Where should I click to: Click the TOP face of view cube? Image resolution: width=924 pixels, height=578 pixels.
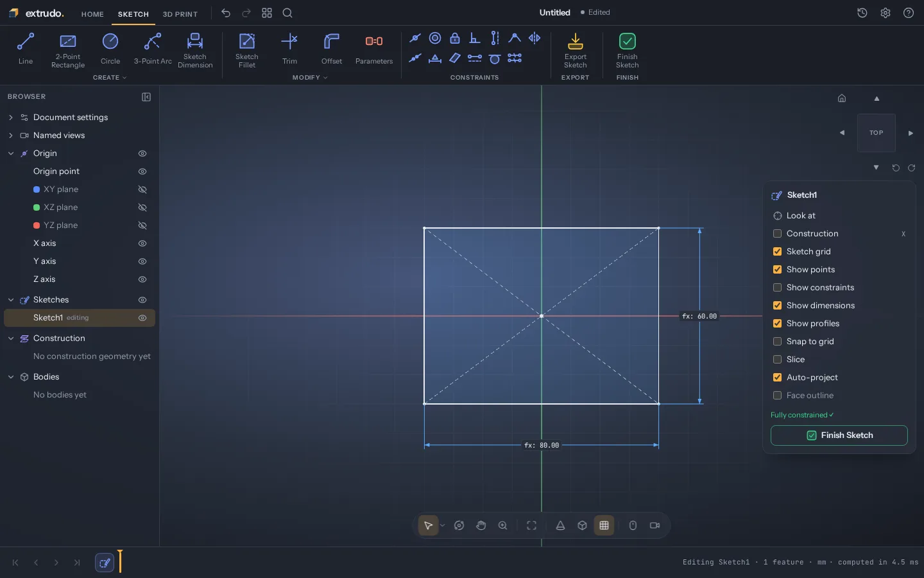(x=877, y=133)
